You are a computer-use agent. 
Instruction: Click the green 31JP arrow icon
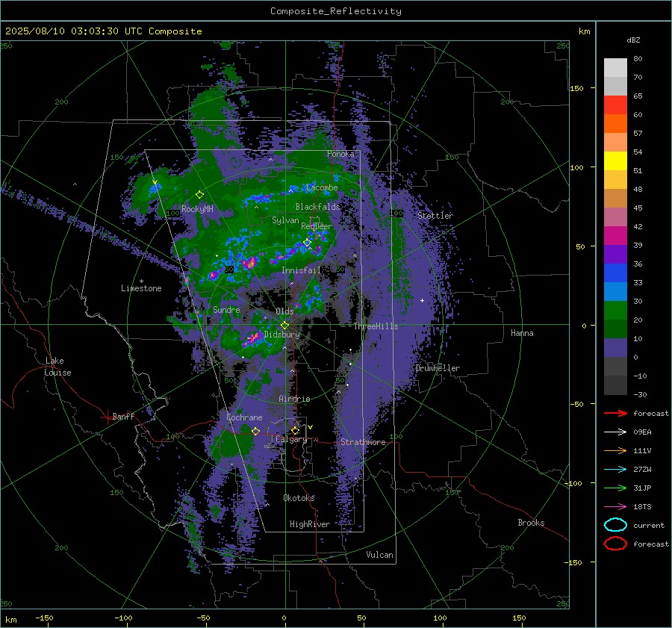[x=615, y=488]
